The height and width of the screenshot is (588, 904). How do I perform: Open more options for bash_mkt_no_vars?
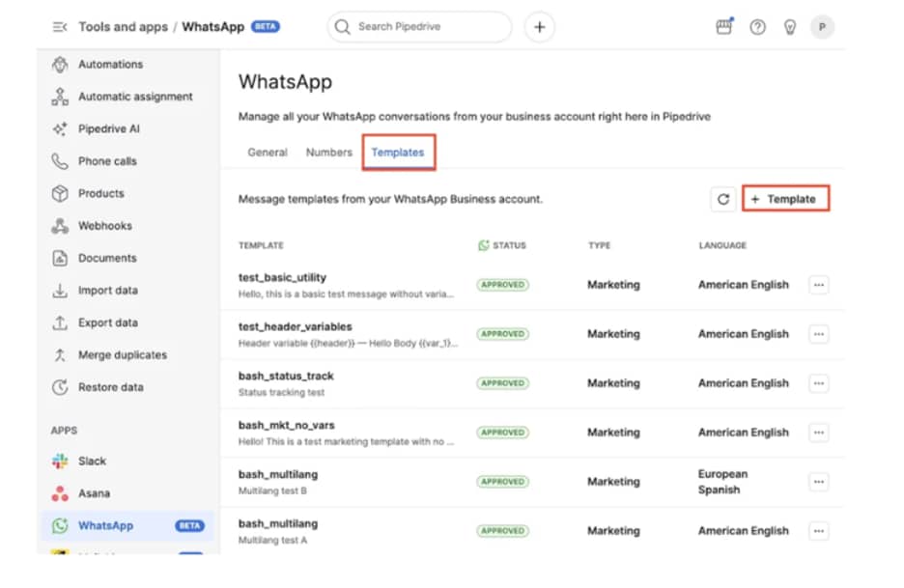tap(819, 433)
